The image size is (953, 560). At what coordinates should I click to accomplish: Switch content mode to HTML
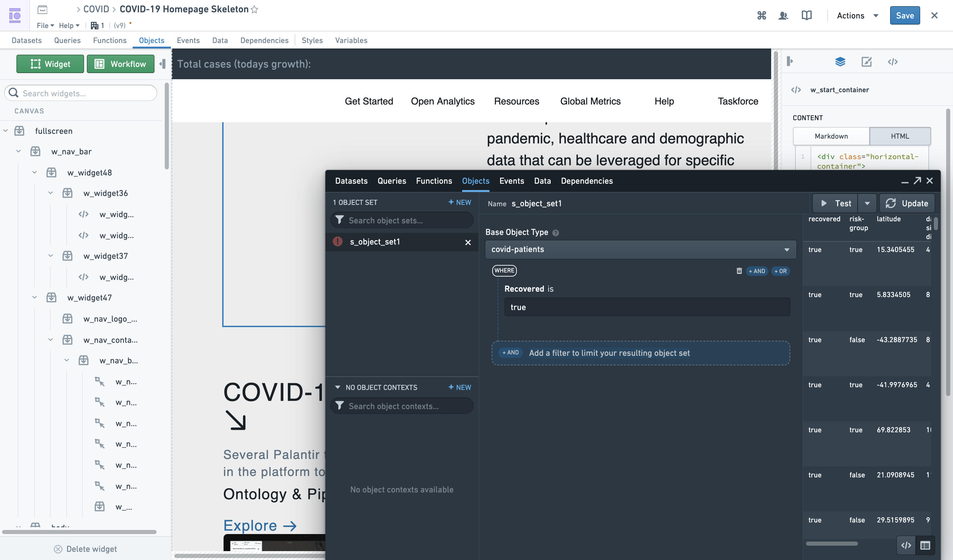click(900, 136)
